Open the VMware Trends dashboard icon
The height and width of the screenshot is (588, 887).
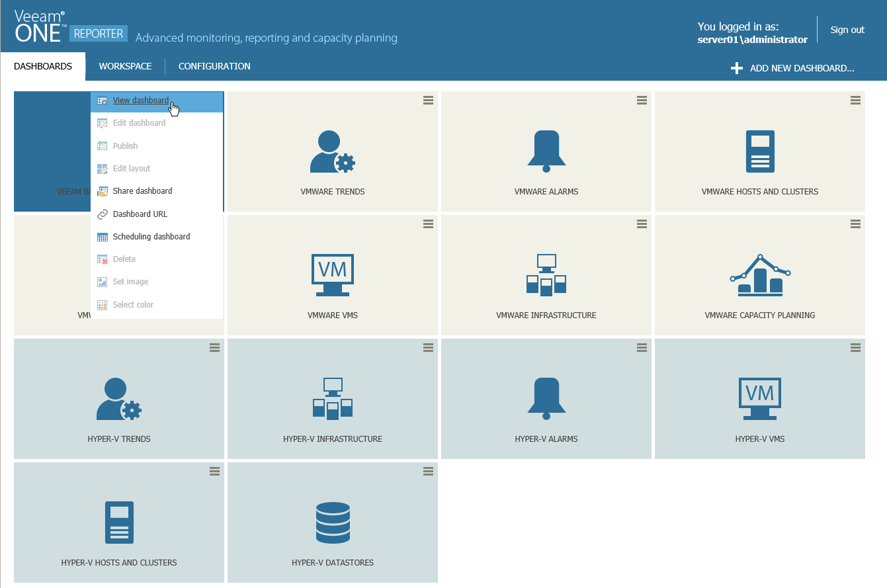333,152
